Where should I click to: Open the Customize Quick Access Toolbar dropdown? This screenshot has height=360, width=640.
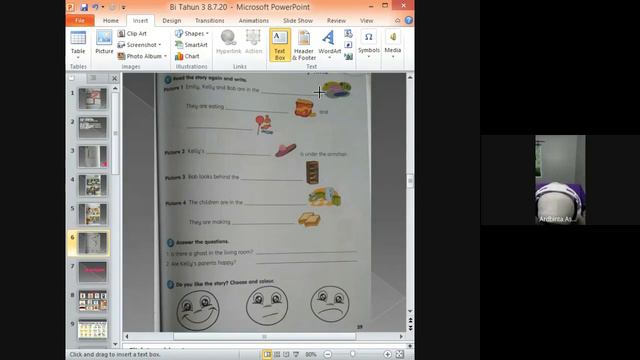click(x=123, y=7)
